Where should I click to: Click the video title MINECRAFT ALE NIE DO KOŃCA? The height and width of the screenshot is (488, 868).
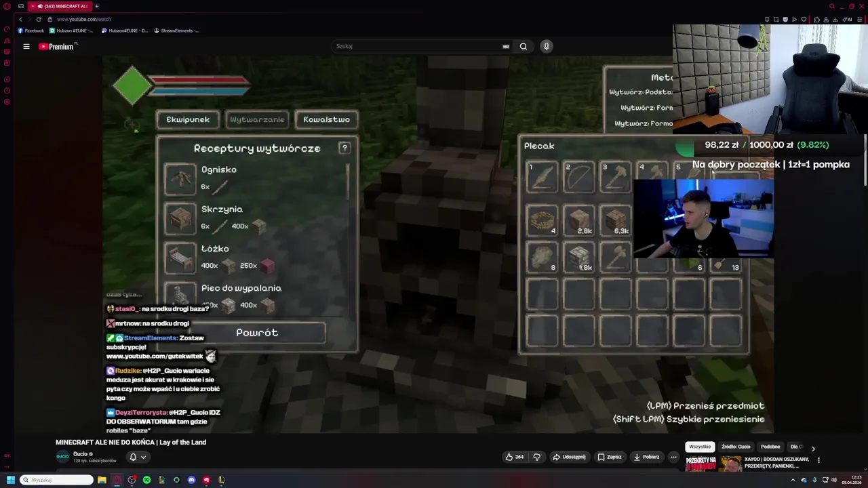[131, 442]
